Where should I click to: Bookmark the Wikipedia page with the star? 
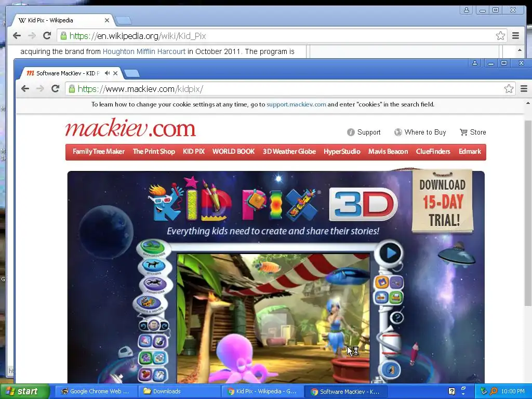500,36
